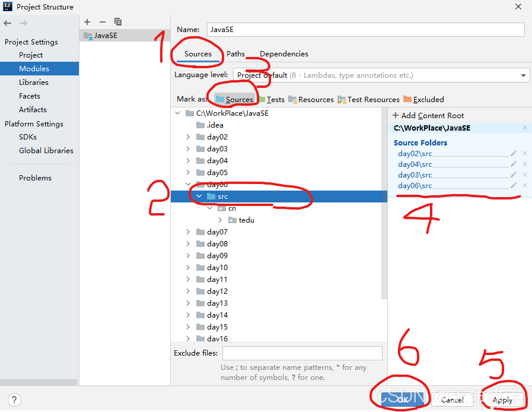Add a new module with plus icon
This screenshot has width=532, height=412.
pyautogui.click(x=87, y=22)
